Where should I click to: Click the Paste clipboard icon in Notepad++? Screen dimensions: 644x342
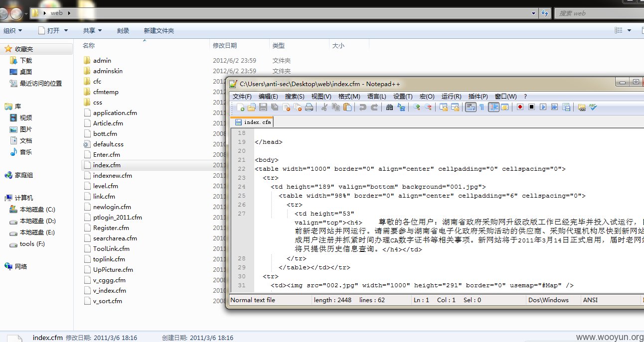[347, 107]
